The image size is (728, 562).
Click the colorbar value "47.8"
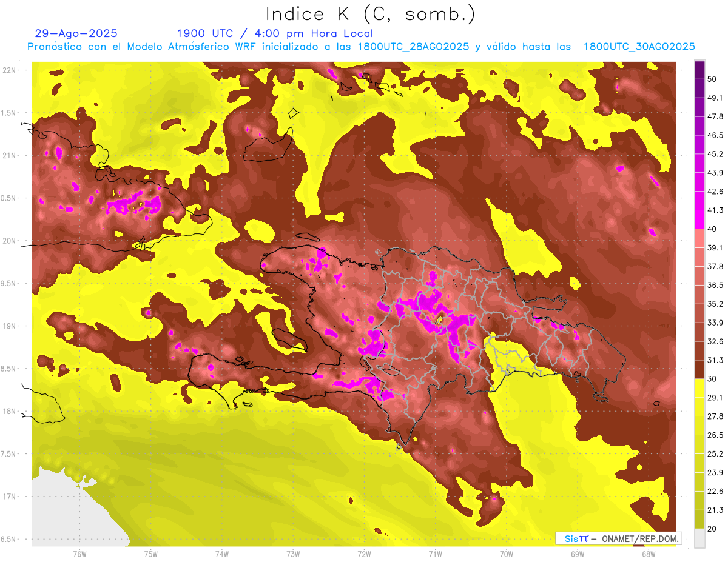point(715,116)
